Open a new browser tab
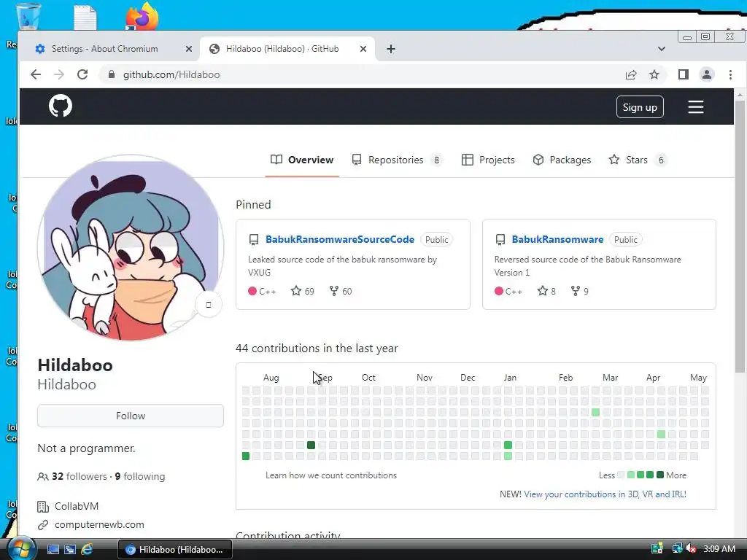Screen dimensions: 747x560 [x=391, y=49]
